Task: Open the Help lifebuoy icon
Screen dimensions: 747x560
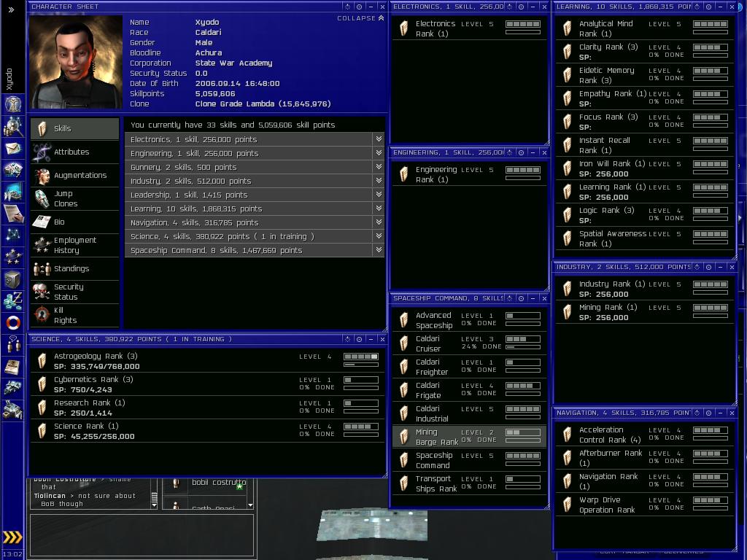Action: pos(13,322)
